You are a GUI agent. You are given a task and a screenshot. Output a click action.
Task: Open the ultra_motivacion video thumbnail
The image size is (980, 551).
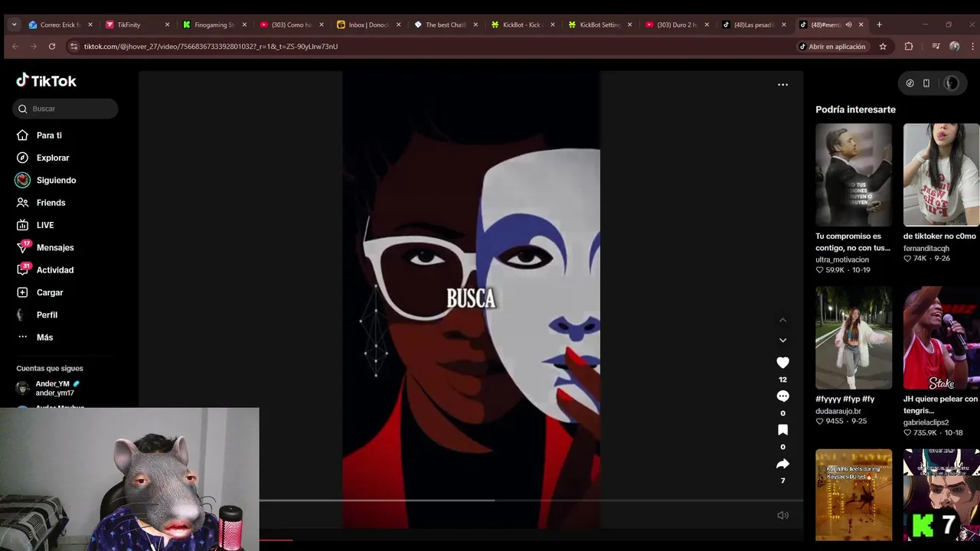pos(854,174)
